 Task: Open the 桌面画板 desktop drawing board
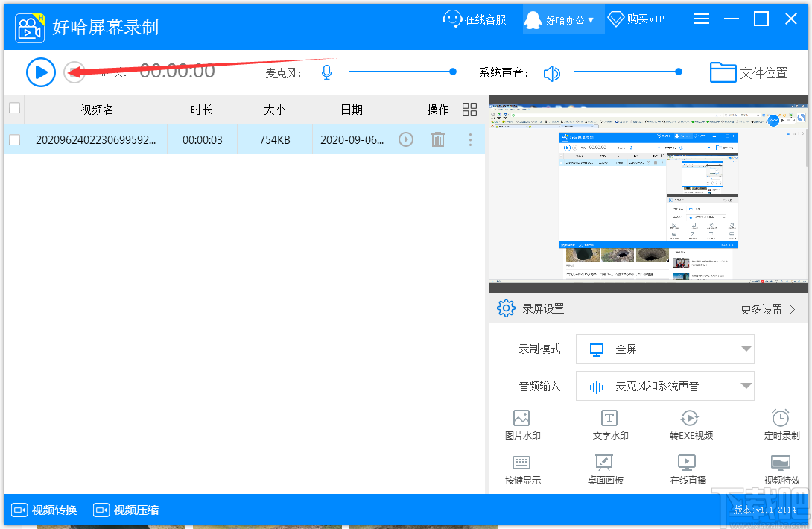coord(605,470)
